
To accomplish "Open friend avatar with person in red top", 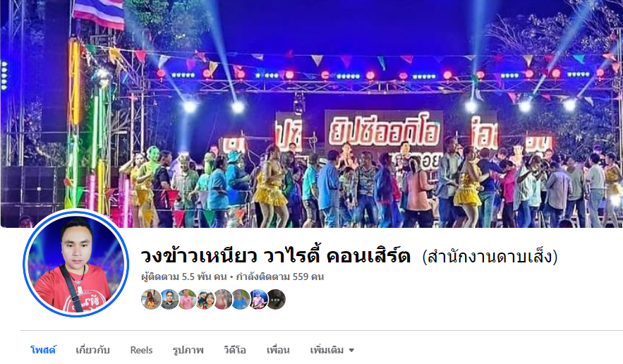I will tap(222, 299).
